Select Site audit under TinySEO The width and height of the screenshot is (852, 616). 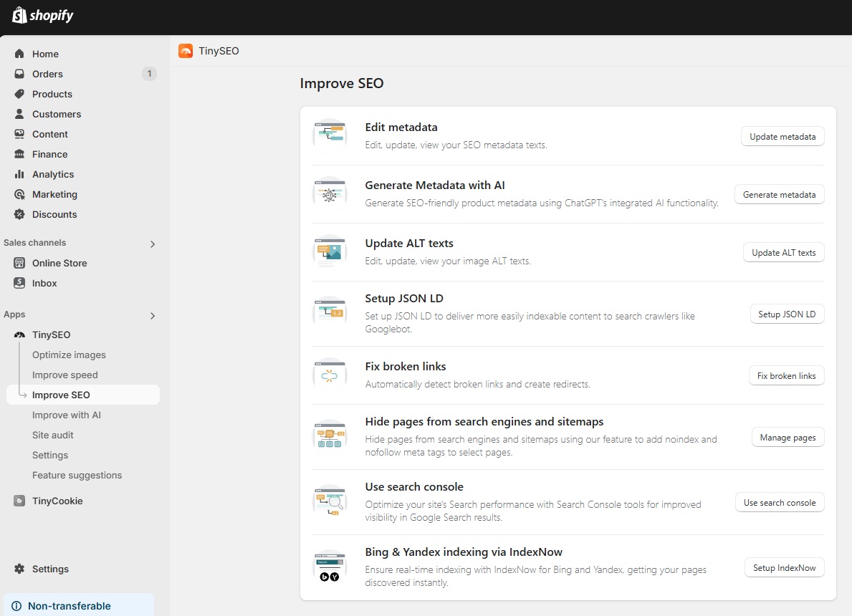click(x=52, y=435)
